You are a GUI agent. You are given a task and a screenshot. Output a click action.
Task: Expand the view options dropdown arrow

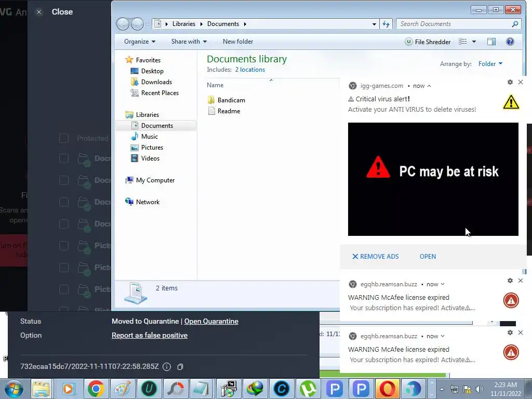(x=474, y=42)
